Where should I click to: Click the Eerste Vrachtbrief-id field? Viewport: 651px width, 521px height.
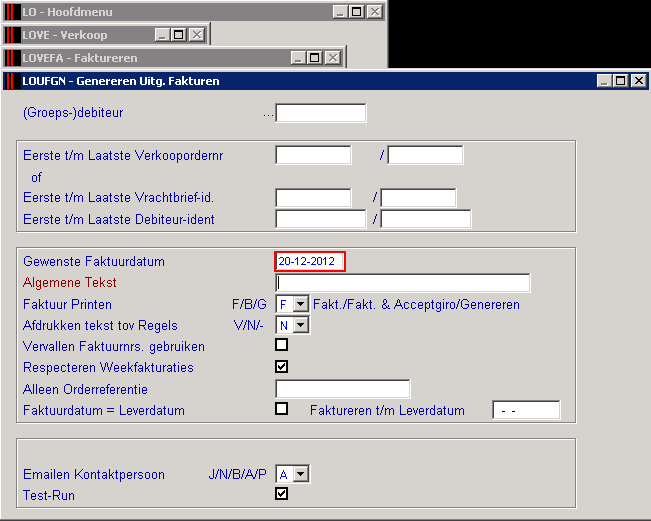click(x=313, y=198)
